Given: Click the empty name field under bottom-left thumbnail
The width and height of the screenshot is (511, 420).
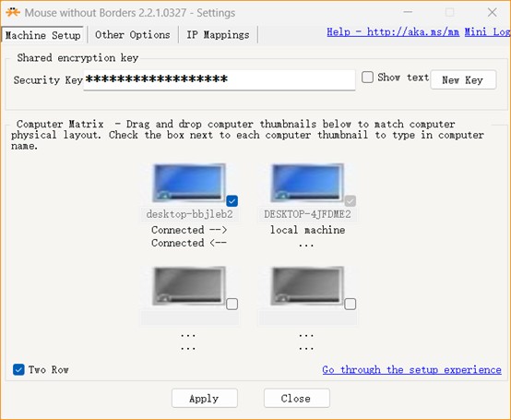Looking at the screenshot, I should [189, 318].
